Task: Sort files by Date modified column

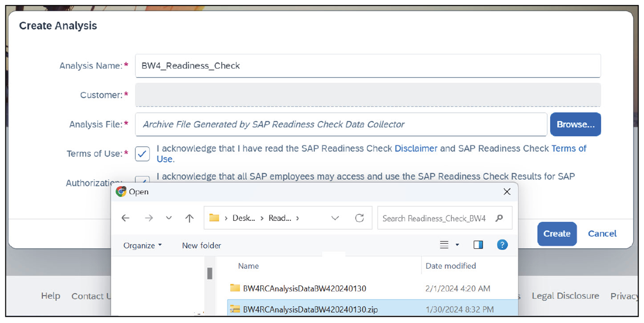Action: tap(451, 266)
